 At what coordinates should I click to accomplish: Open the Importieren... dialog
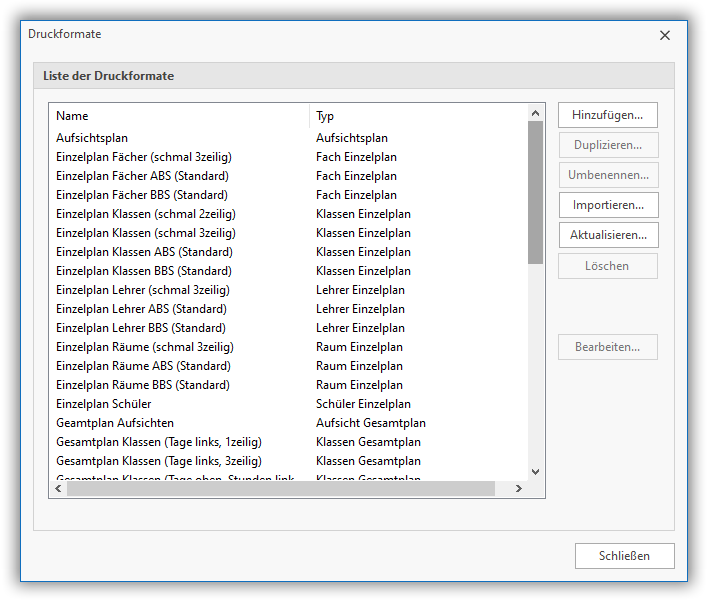pyautogui.click(x=608, y=205)
